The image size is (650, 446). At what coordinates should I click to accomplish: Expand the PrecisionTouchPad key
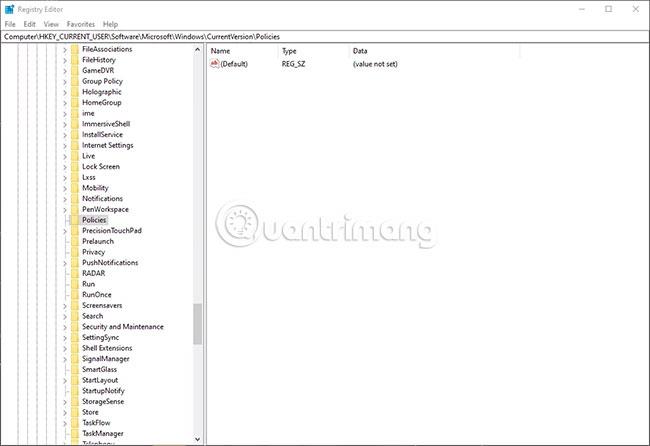pos(65,231)
